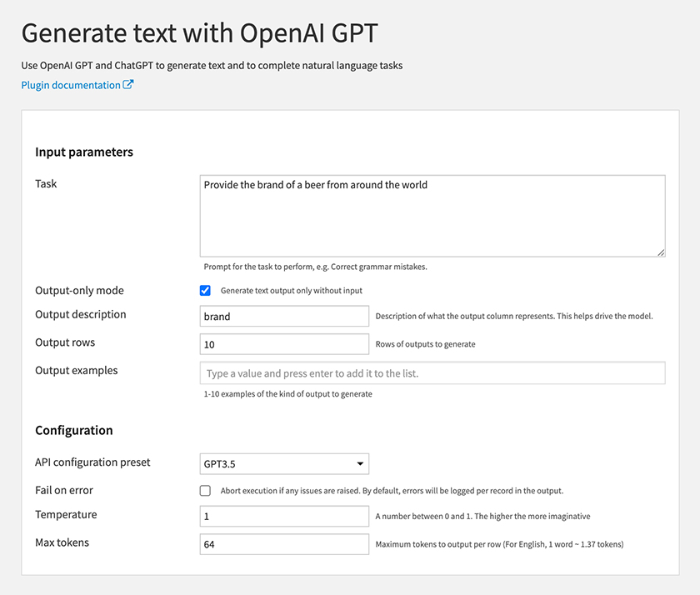Image resolution: width=700 pixels, height=595 pixels.
Task: Click the 'Generate text output only without input' label
Action: (x=292, y=291)
